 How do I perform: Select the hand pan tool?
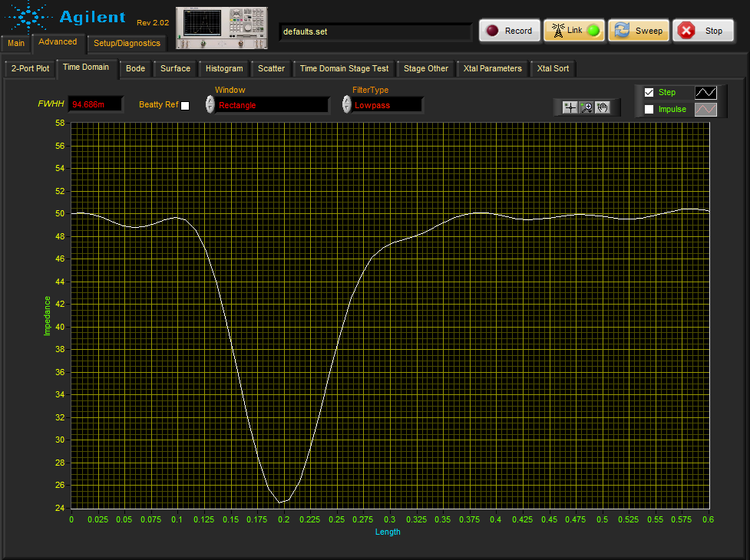click(x=603, y=107)
